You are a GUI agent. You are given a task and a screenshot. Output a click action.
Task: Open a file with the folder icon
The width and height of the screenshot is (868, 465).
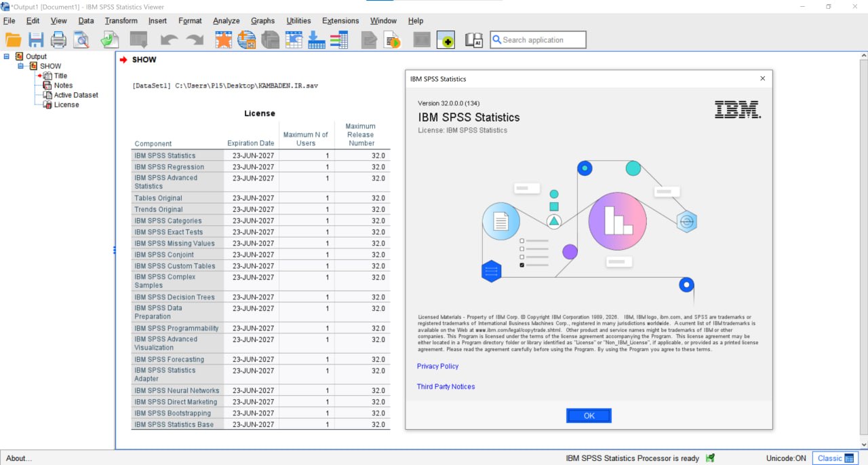[14, 40]
